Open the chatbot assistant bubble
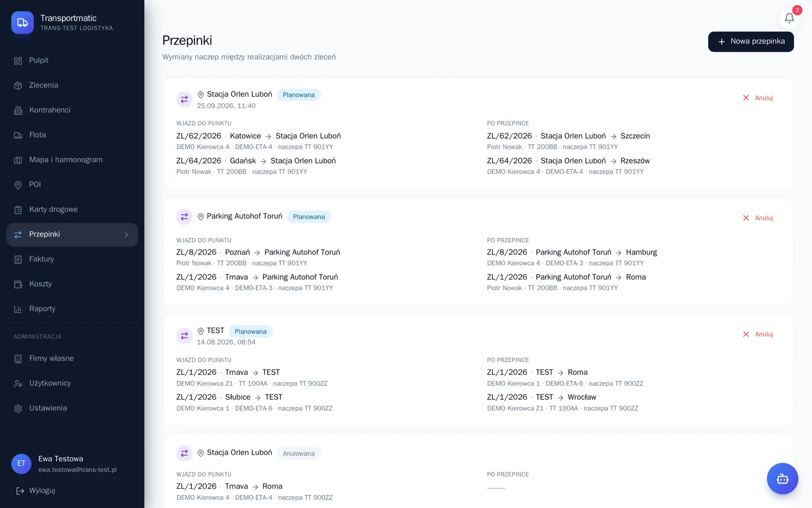This screenshot has width=812, height=508. coord(782,479)
